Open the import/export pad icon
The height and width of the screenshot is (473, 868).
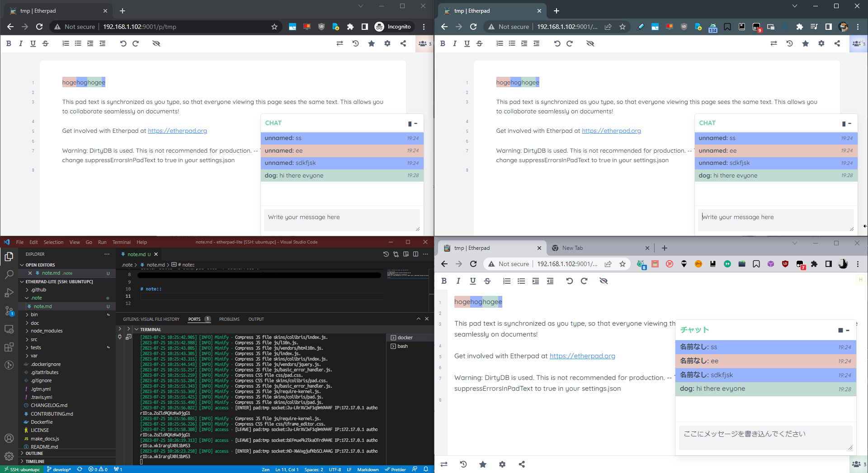[340, 43]
